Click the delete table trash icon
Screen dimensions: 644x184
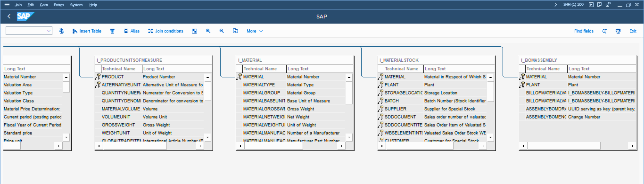pyautogui.click(x=112, y=31)
